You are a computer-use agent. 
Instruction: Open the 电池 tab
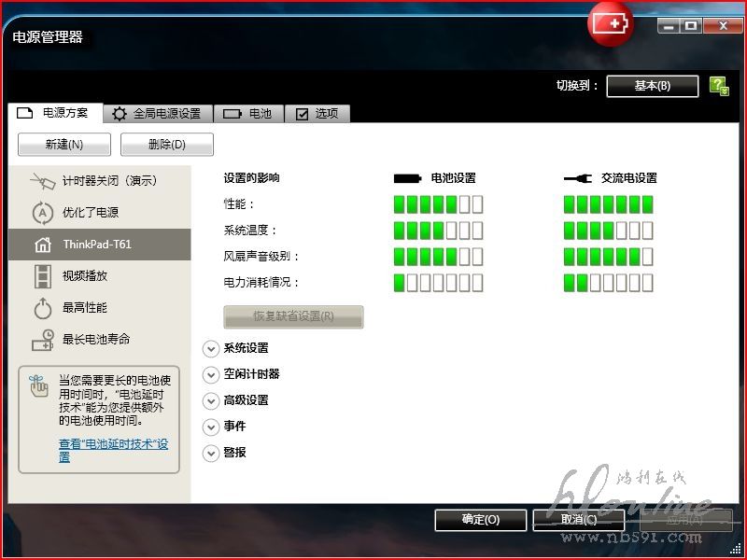[x=248, y=114]
